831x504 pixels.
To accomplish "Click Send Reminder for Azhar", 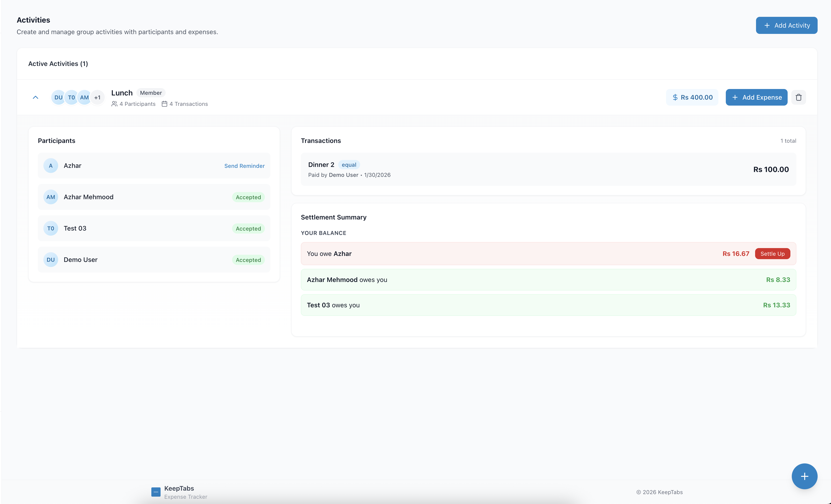I will click(x=244, y=166).
